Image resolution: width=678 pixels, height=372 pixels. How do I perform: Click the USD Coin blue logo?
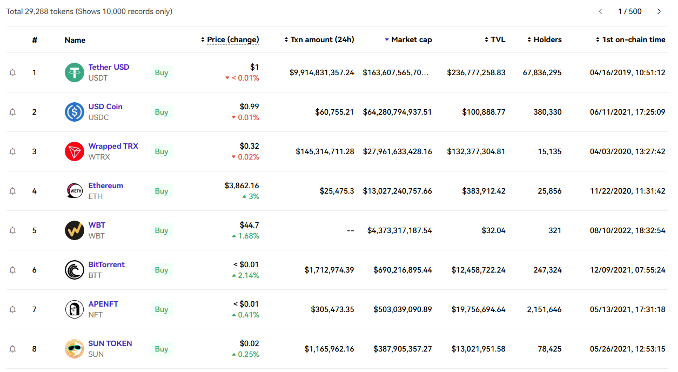(74, 112)
